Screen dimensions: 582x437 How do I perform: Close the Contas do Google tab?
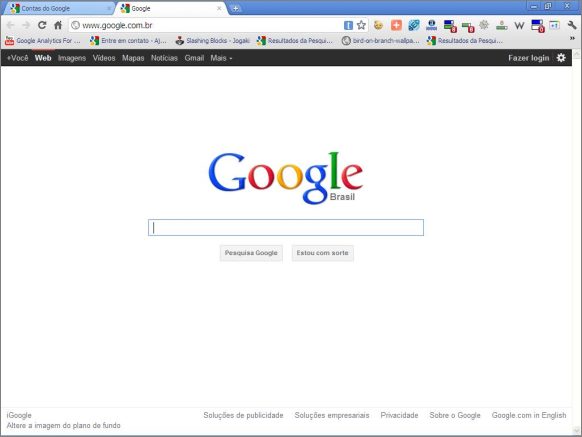109,8
